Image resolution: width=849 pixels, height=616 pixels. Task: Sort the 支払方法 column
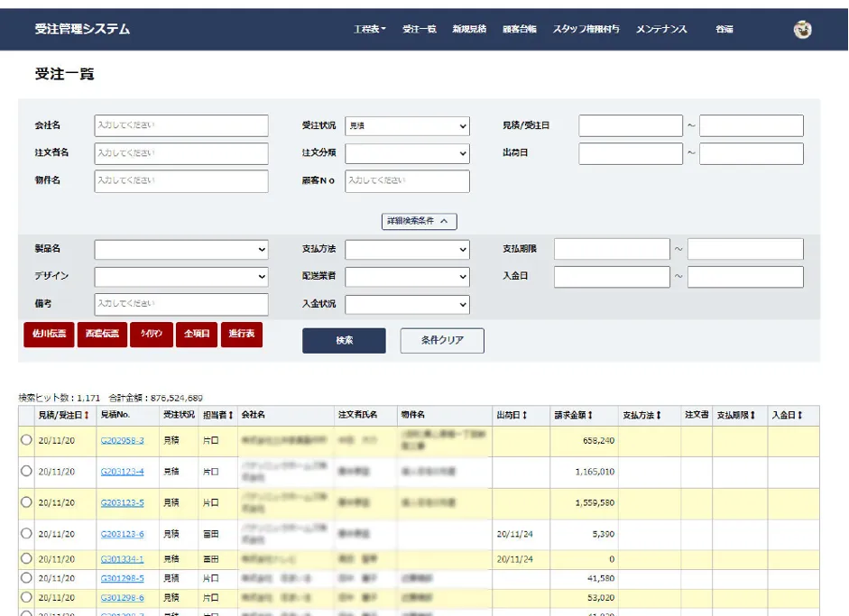pos(659,416)
